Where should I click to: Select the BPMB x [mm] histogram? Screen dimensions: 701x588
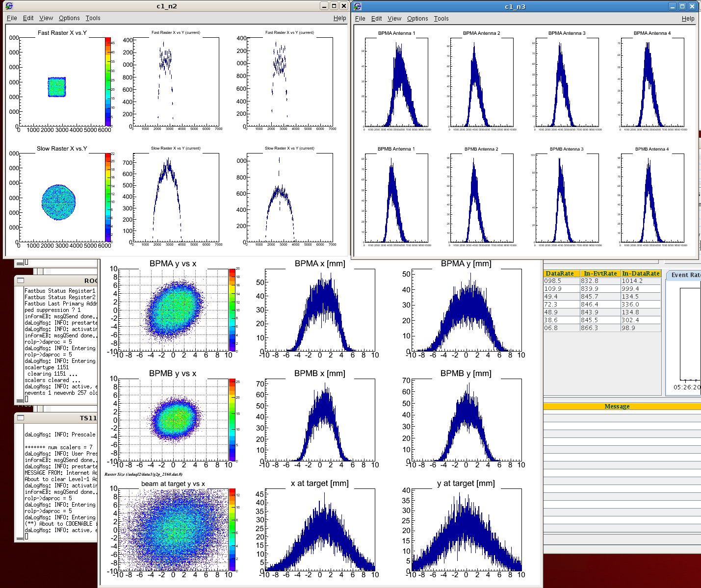[320, 420]
